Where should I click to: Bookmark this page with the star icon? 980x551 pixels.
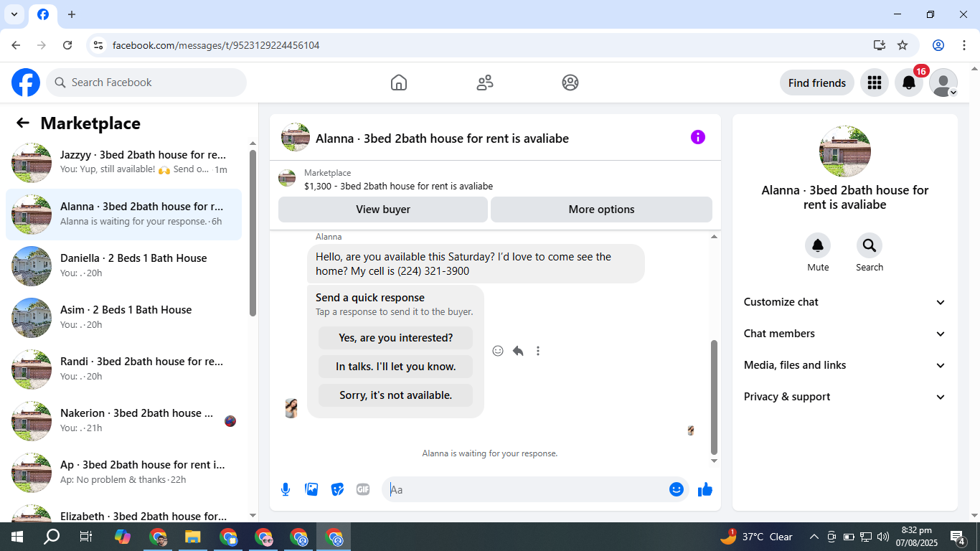(x=903, y=45)
